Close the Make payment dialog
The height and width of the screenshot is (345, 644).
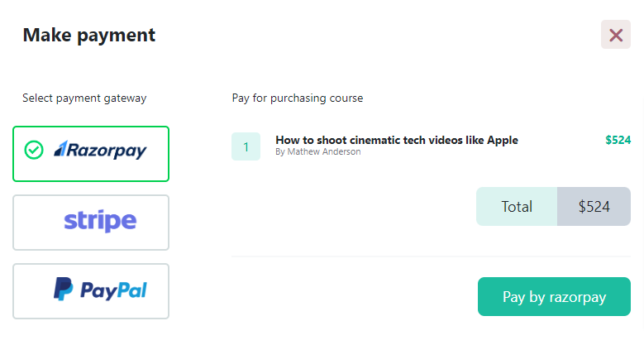pos(615,35)
